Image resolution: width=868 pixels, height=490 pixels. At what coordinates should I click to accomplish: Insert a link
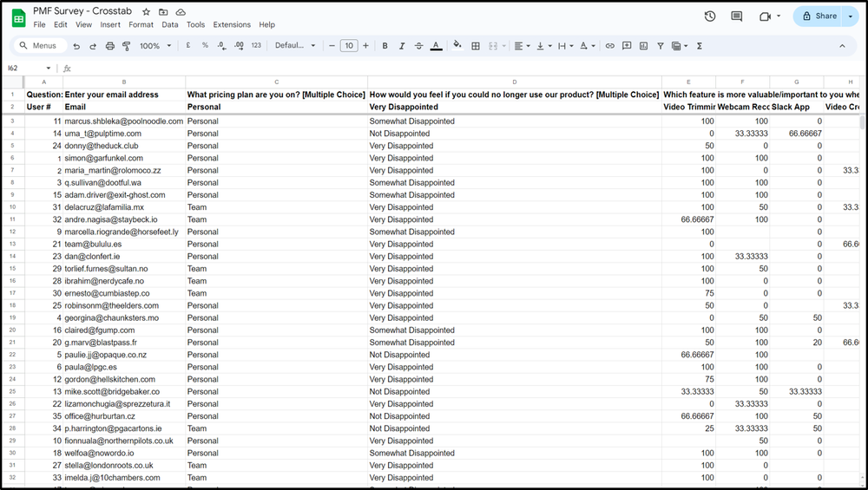(x=609, y=46)
